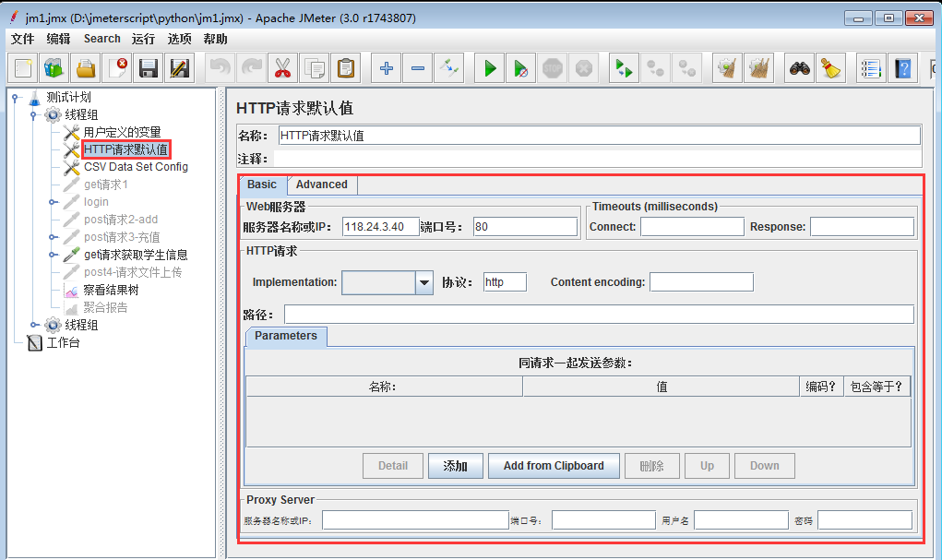Start test without pauses icon

coord(521,68)
